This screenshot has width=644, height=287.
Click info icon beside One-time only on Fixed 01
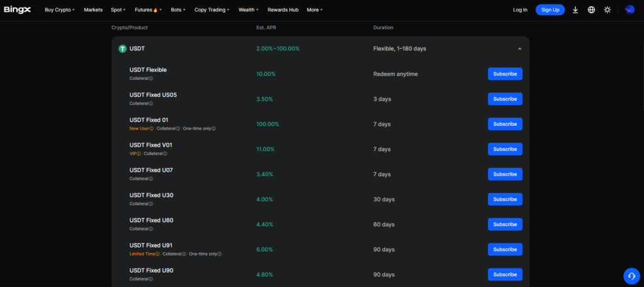(x=214, y=128)
